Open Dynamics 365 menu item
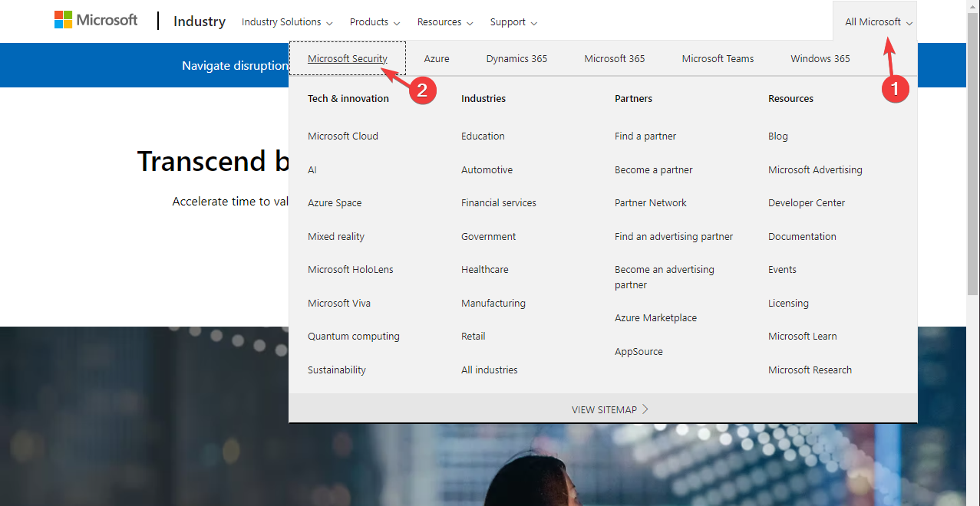Screen dimensions: 980x506 pos(516,58)
